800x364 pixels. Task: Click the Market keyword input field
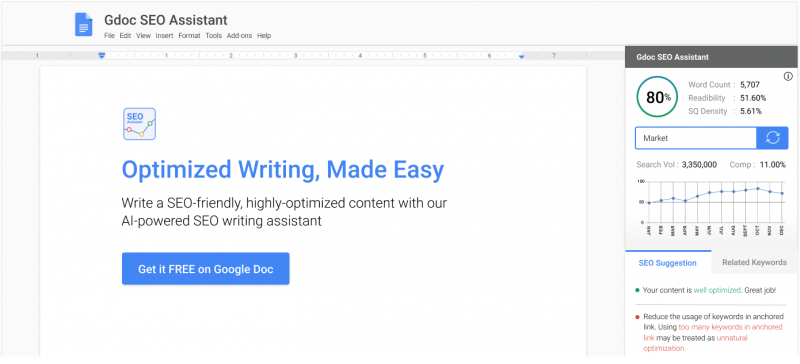[x=695, y=138]
